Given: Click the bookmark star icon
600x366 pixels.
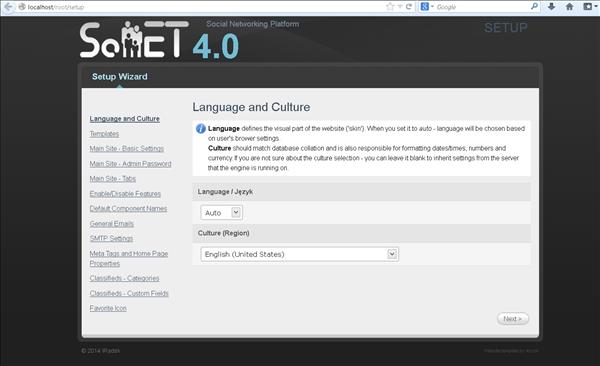Looking at the screenshot, I should (390, 7).
